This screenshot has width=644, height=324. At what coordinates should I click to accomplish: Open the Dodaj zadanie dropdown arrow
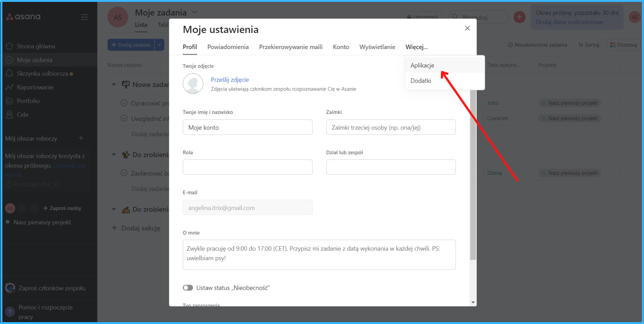(159, 45)
